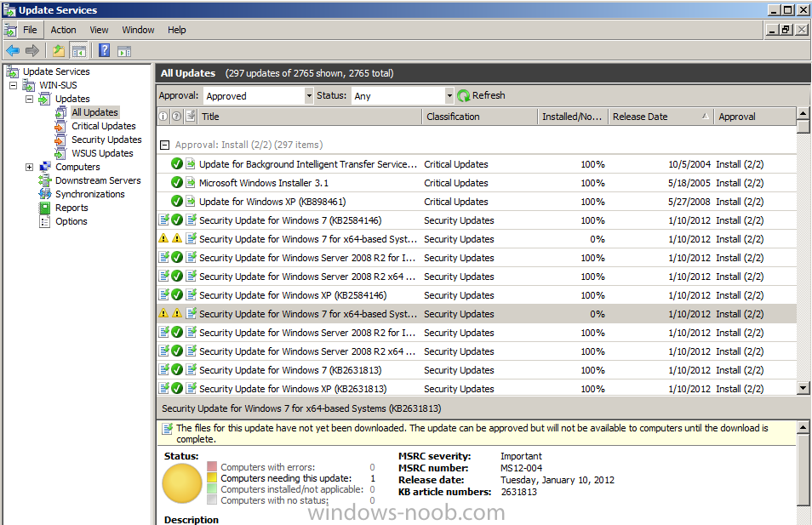Click the Options node icon
Viewport: 812px width, 525px height.
click(45, 221)
